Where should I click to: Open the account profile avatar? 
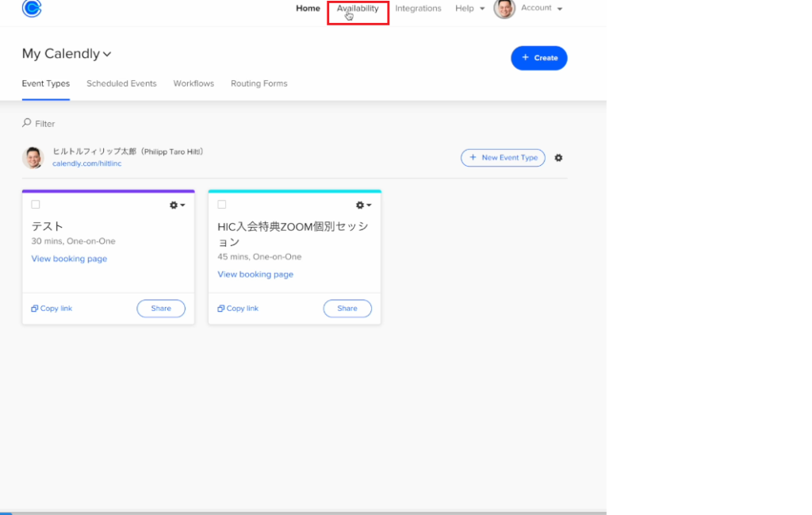pos(504,8)
